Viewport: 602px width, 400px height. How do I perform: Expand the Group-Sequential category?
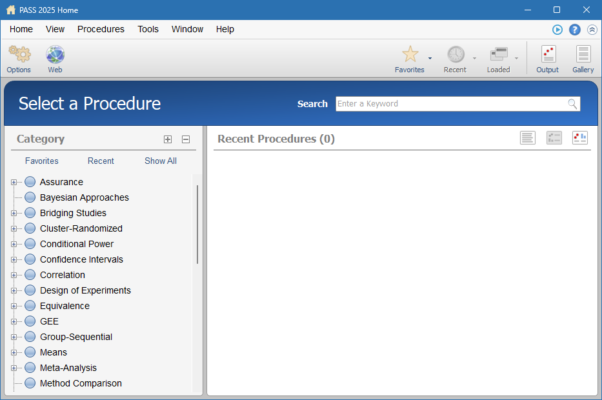(14, 337)
